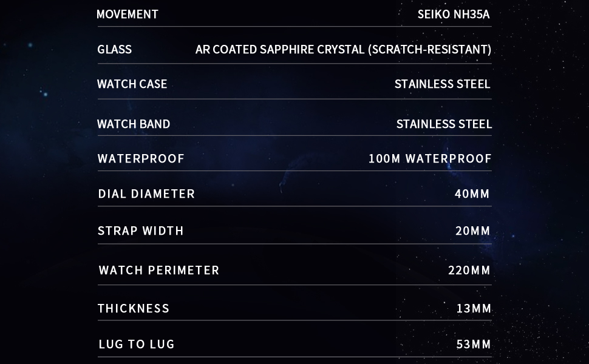Select the 40MM dial diameter value

472,194
